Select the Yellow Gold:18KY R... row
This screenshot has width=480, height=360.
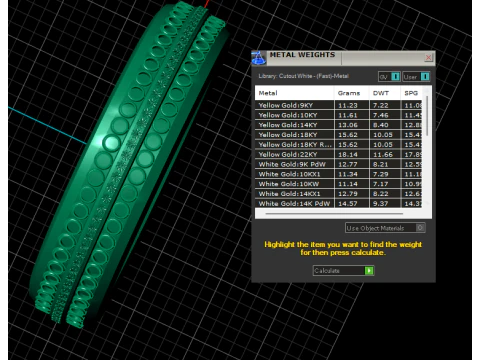[x=338, y=145]
